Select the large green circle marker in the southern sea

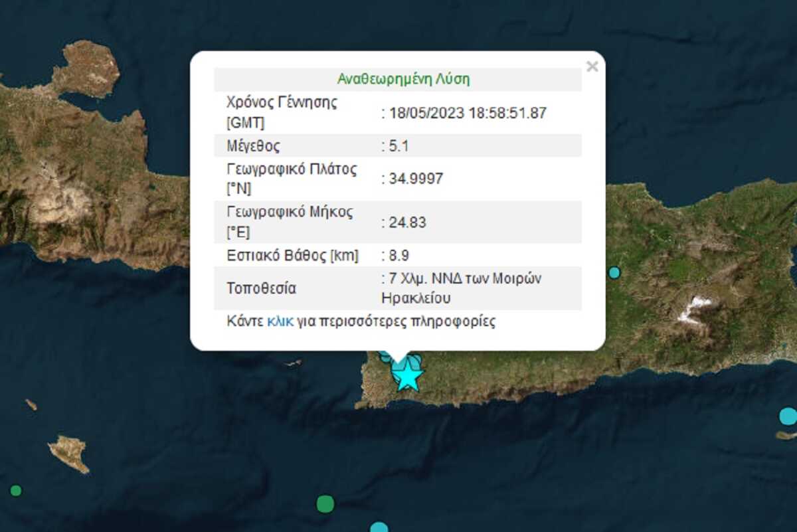[325, 504]
